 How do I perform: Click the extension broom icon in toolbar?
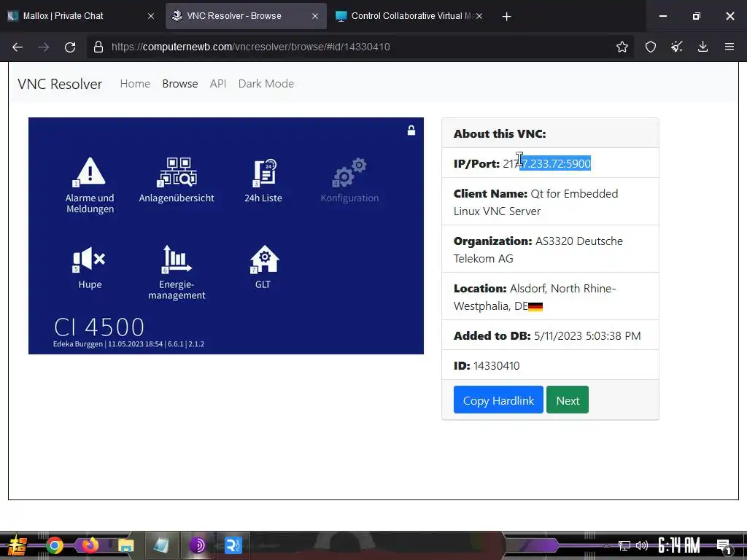(x=676, y=47)
